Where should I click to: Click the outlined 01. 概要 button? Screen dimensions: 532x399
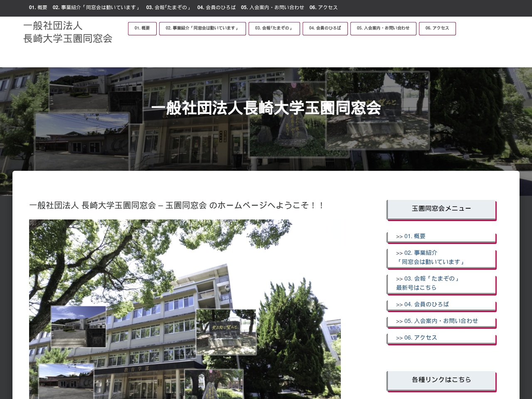(x=142, y=28)
